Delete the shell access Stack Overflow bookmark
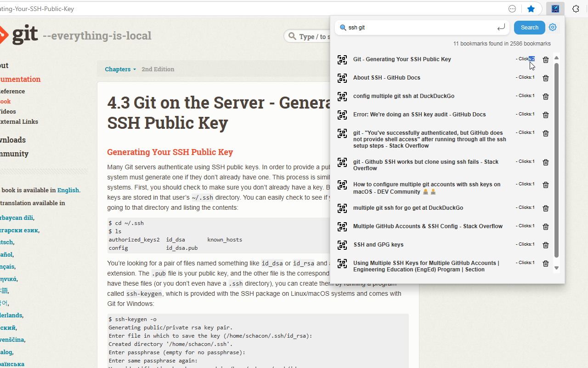This screenshot has height=368, width=588. point(546,133)
